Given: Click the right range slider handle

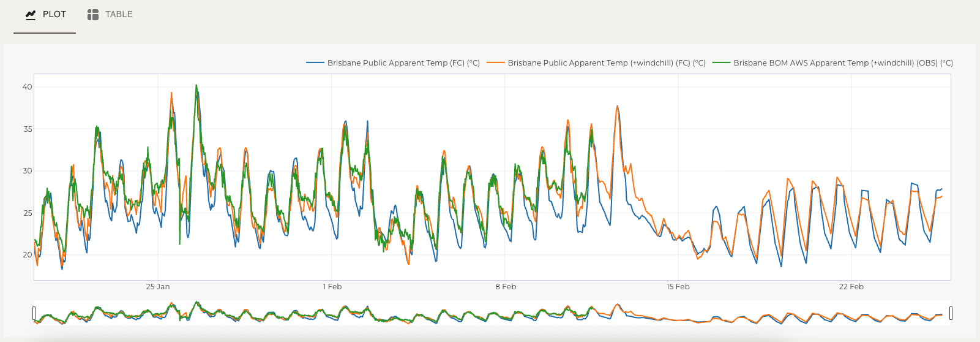Looking at the screenshot, I should (951, 313).
